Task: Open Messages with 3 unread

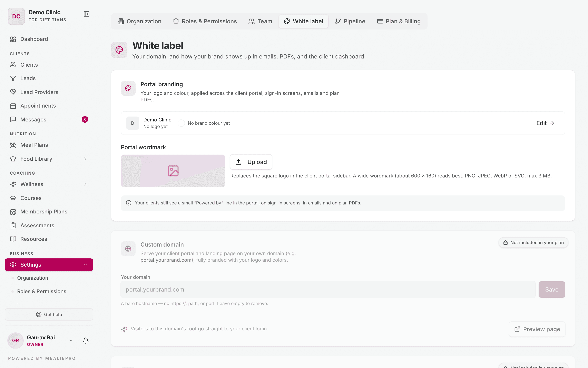Action: click(49, 120)
